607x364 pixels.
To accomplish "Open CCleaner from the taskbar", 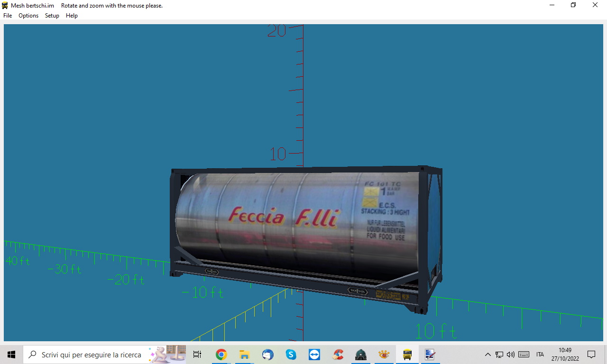I will pos(338,355).
